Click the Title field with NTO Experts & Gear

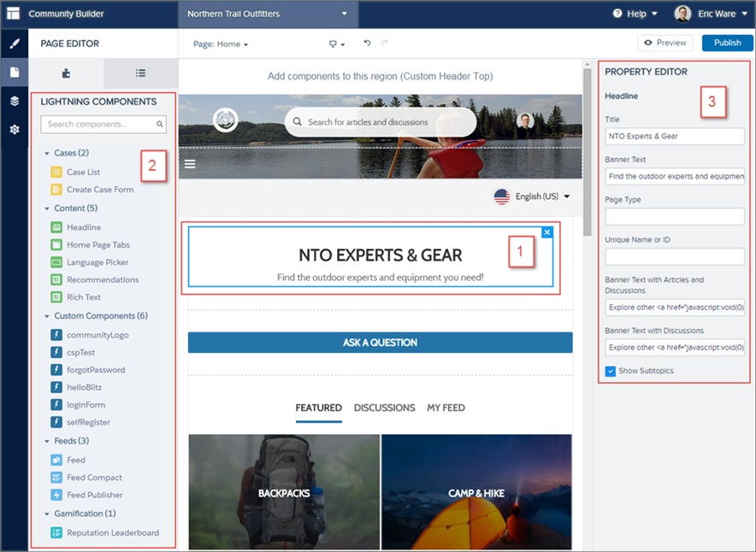(675, 137)
